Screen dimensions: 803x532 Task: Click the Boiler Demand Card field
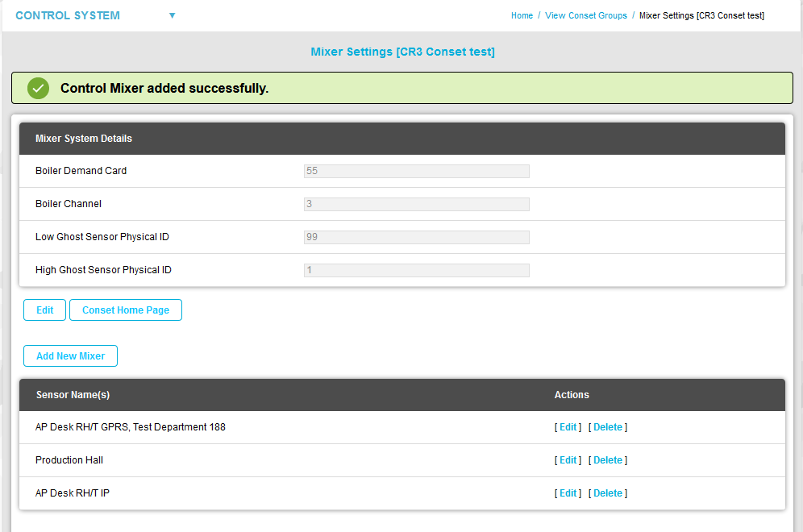(x=416, y=171)
